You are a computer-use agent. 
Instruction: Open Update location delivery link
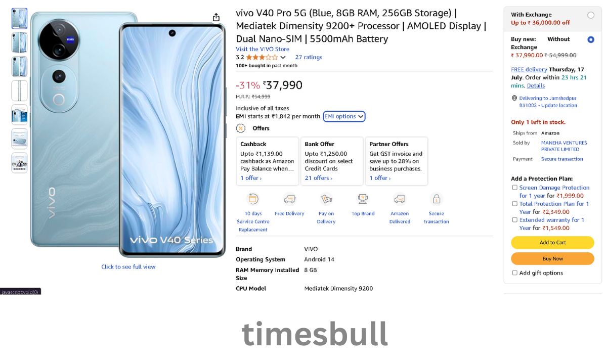click(558, 105)
